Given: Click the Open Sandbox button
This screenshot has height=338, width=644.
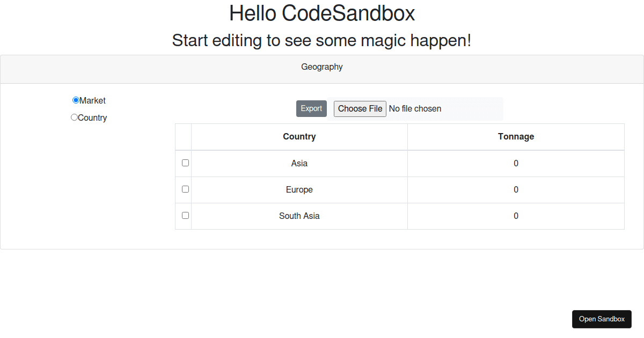Looking at the screenshot, I should click(602, 319).
